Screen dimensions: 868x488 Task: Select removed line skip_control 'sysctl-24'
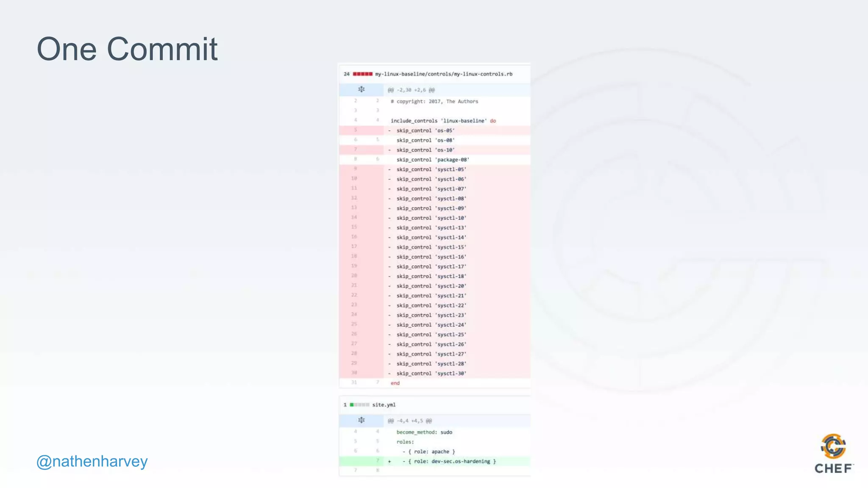click(x=434, y=325)
